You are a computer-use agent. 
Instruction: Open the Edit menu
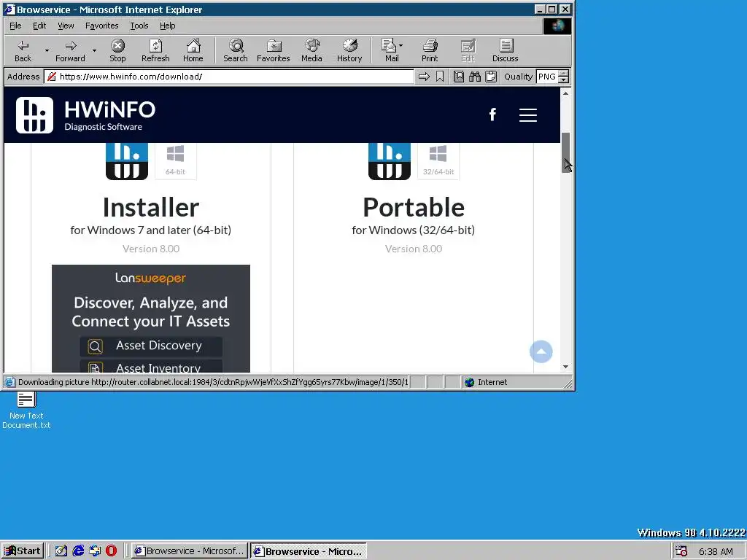point(39,26)
